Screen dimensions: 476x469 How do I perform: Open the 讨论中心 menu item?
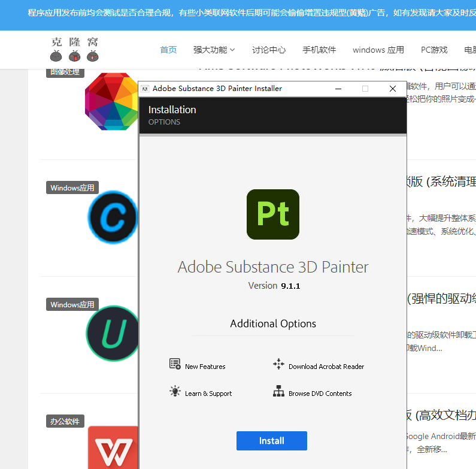tap(269, 50)
